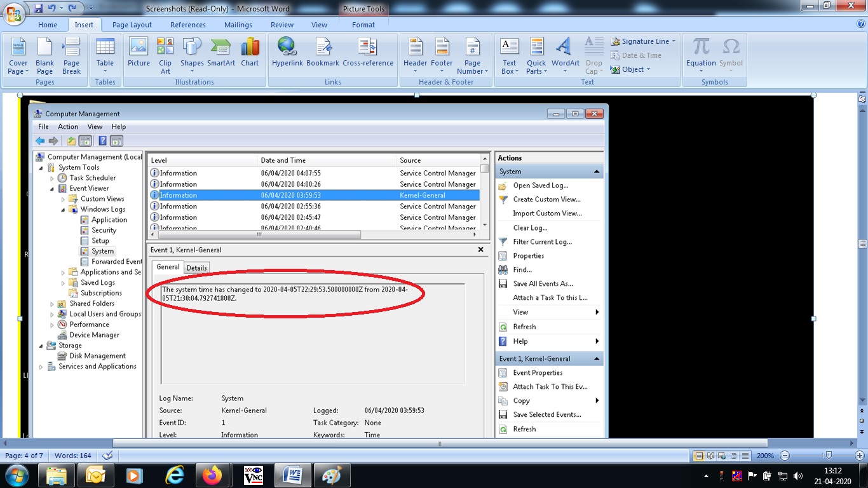868x488 pixels.
Task: Open Paint from the taskbar
Action: [332, 475]
